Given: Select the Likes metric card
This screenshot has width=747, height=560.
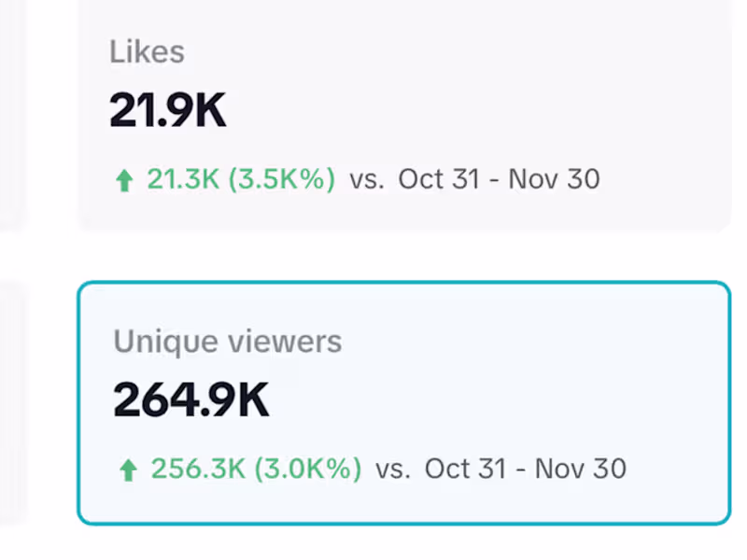Looking at the screenshot, I should click(402, 112).
